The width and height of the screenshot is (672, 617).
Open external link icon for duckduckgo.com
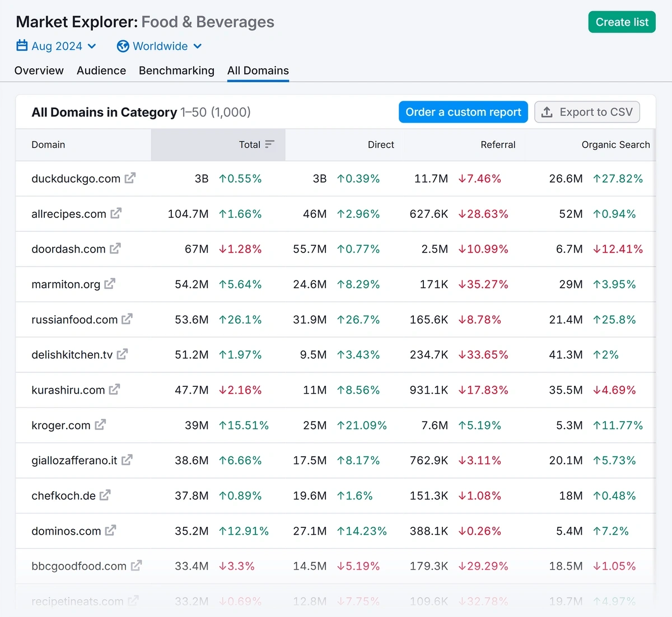click(130, 178)
